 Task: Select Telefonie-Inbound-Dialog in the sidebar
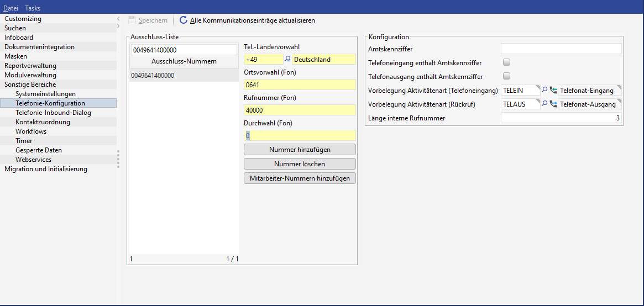pyautogui.click(x=53, y=113)
